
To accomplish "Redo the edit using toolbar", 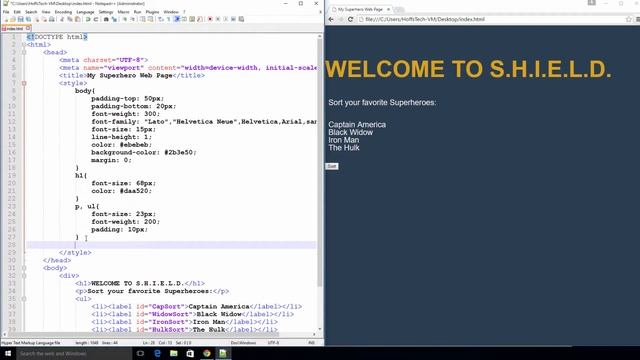I will coord(96,19).
